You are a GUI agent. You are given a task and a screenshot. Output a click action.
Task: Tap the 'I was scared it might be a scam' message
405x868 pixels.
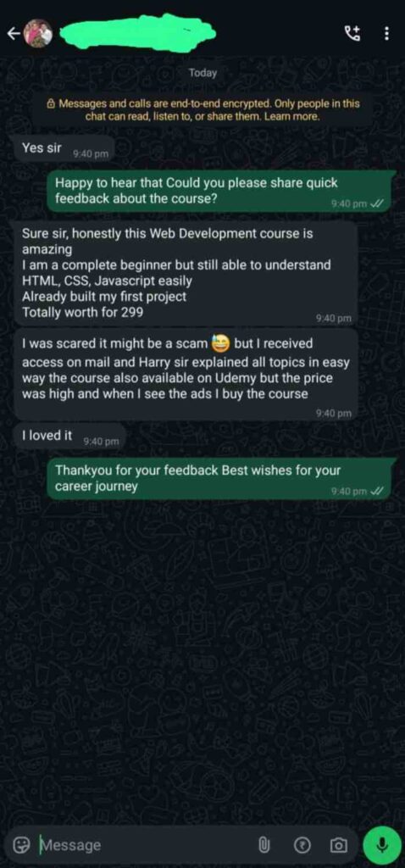186,375
